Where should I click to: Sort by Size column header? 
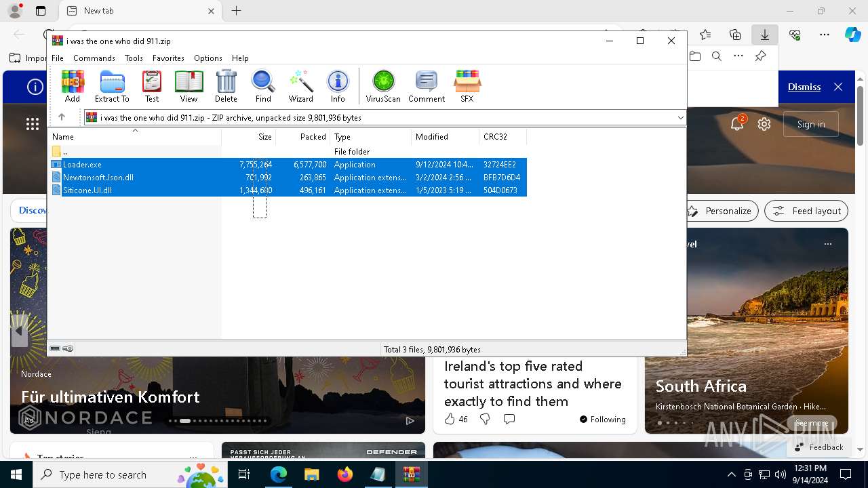(249, 137)
